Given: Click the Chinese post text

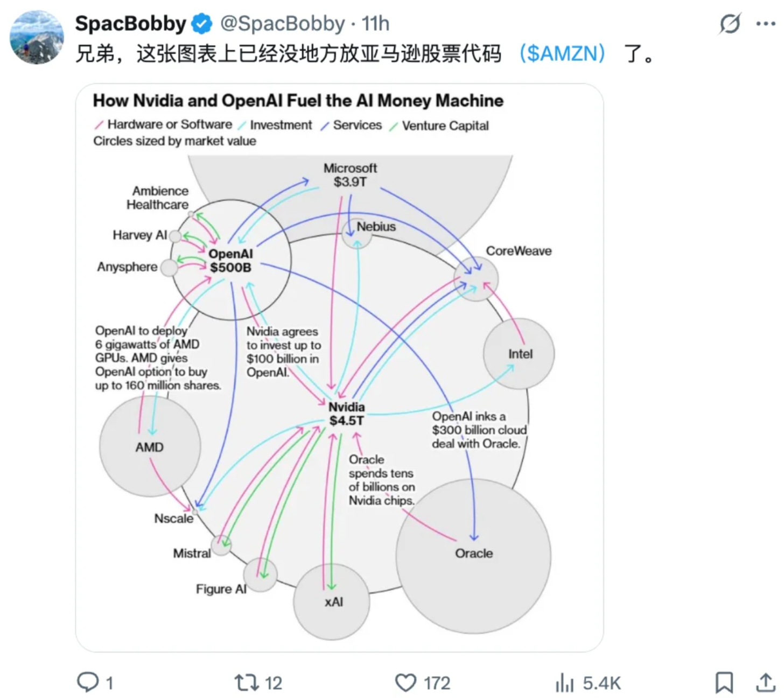Looking at the screenshot, I should click(288, 53).
